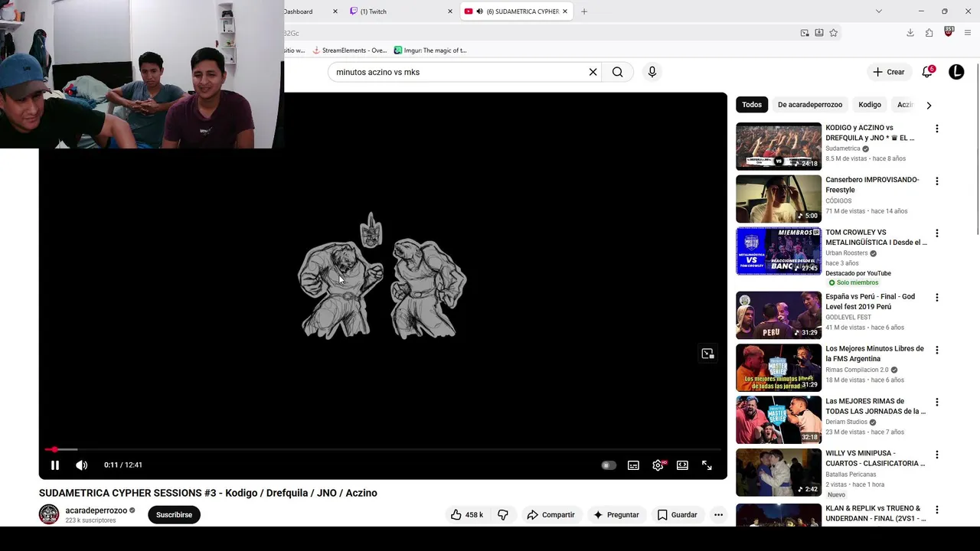980x551 pixels.
Task: Open acaradeperrozoo channel avatar
Action: (x=49, y=514)
